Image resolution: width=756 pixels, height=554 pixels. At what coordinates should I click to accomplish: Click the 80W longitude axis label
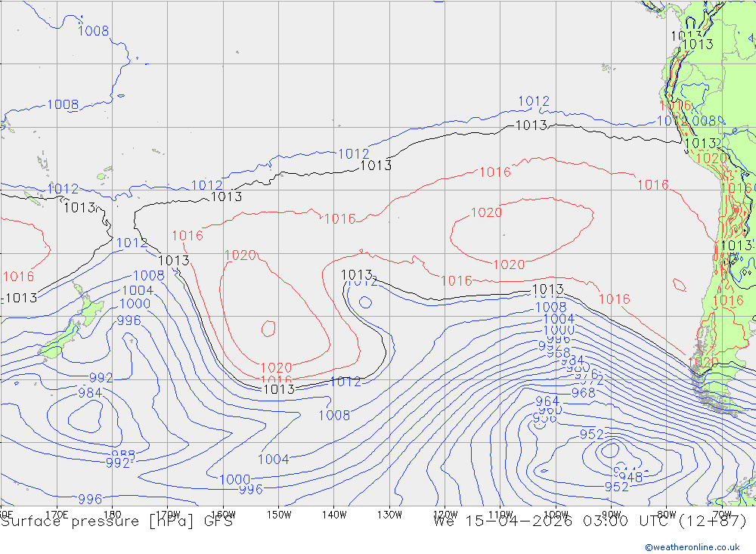click(667, 515)
